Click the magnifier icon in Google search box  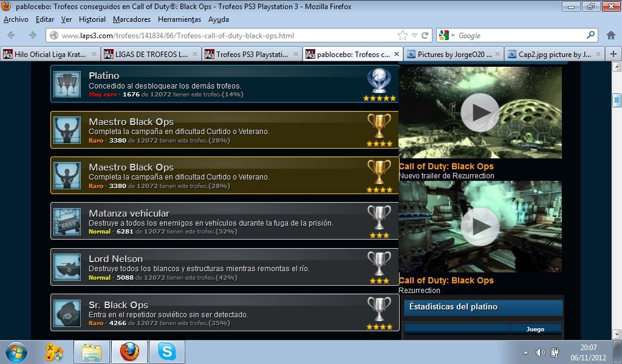pyautogui.click(x=590, y=35)
